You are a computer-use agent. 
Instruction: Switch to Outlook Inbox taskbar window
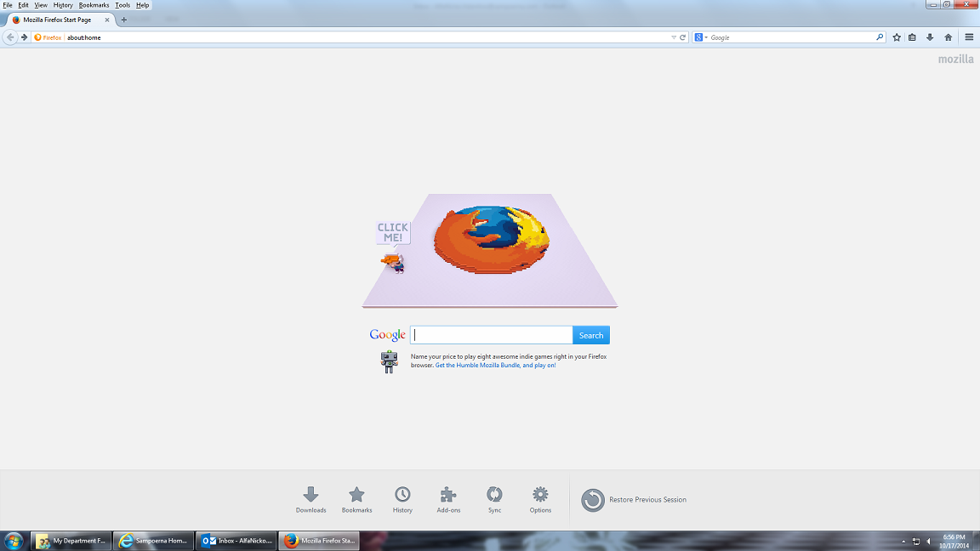(236, 541)
